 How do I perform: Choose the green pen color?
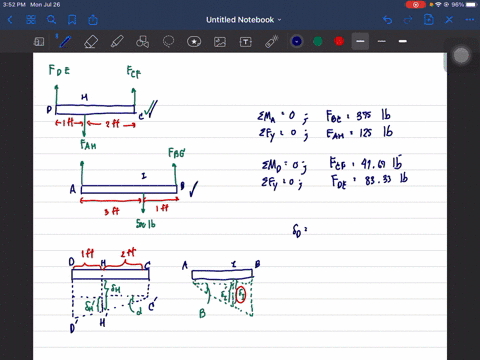pyautogui.click(x=318, y=41)
